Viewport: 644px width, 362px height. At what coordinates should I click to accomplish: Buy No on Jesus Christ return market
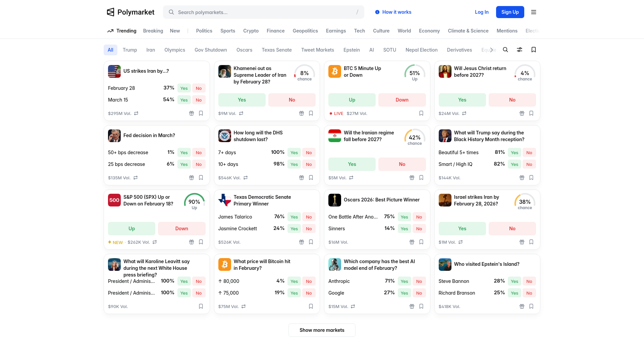(512, 100)
